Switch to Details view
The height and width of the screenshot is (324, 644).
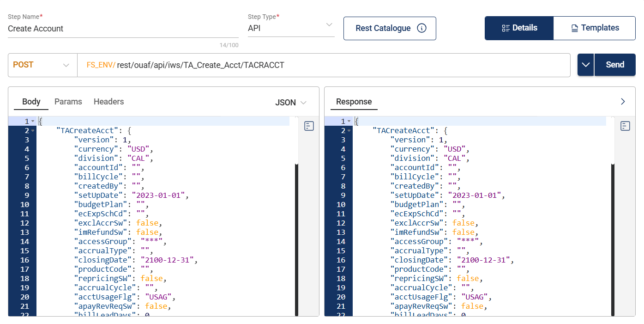pos(519,28)
